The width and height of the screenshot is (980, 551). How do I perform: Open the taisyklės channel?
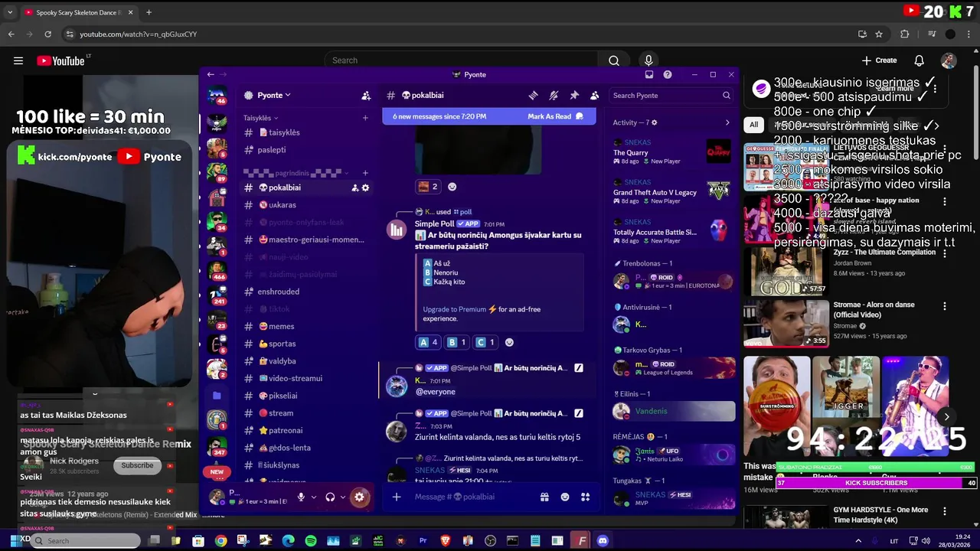click(x=306, y=132)
